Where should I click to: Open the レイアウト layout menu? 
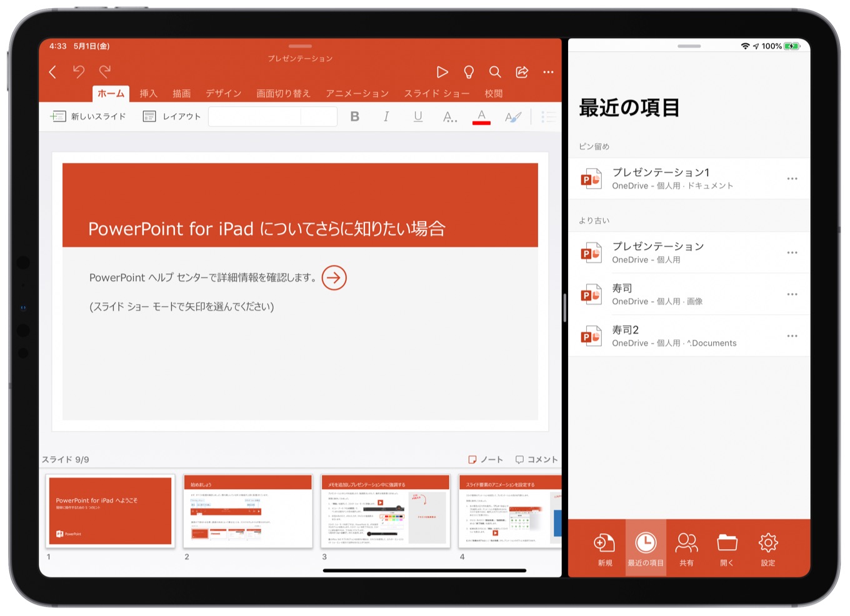[172, 116]
